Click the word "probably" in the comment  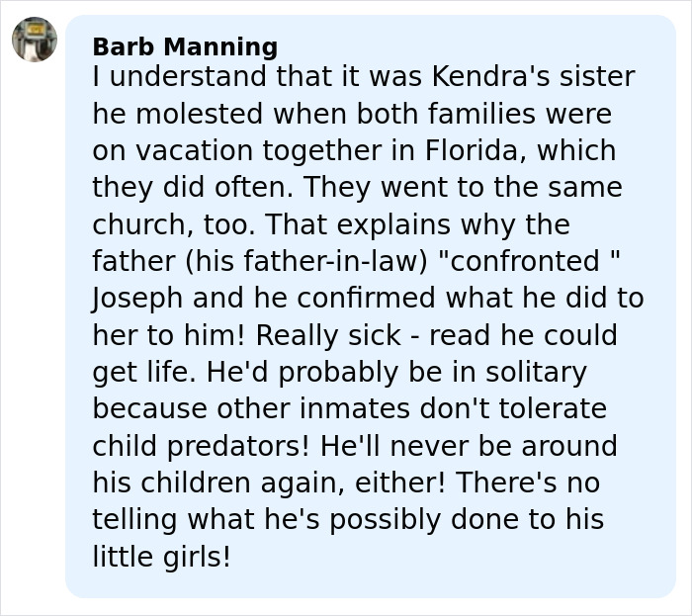click(x=259, y=373)
